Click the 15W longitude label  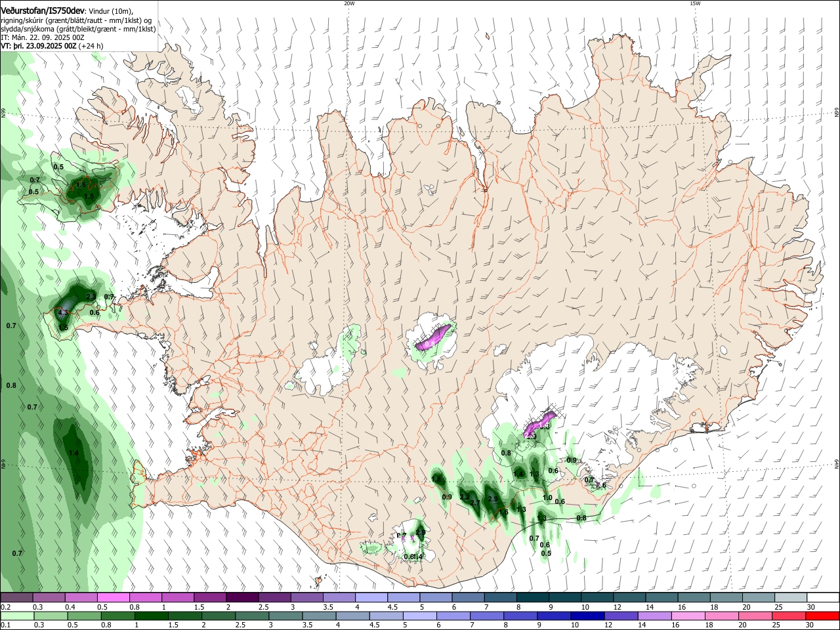[695, 3]
